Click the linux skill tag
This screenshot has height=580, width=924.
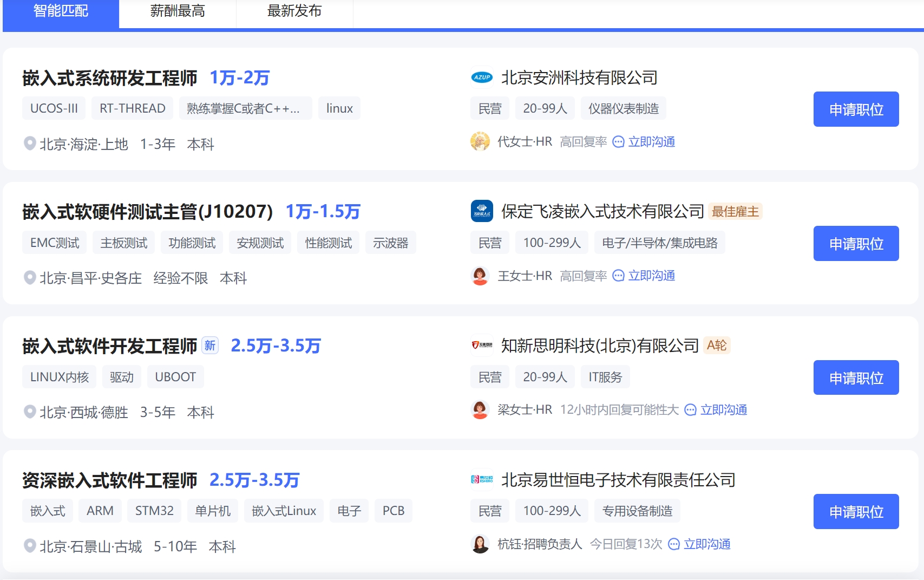(339, 108)
